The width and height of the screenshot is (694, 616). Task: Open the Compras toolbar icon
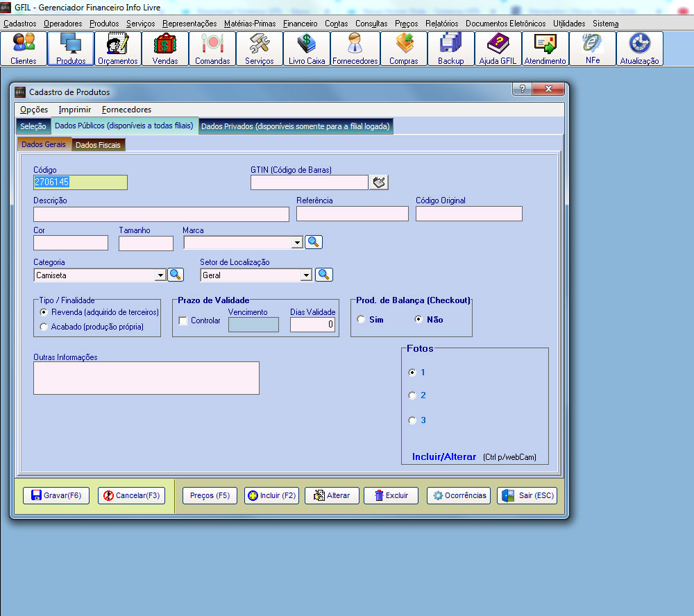(404, 49)
